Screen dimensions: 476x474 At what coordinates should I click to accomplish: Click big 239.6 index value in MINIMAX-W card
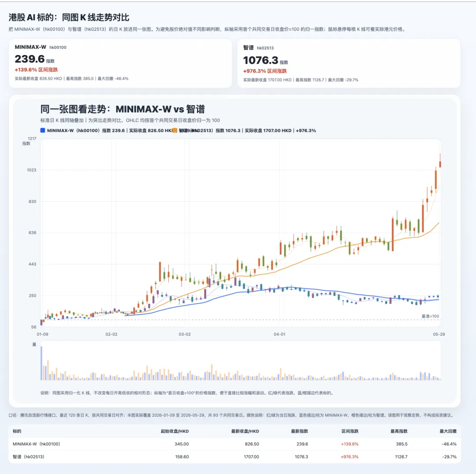(x=30, y=59)
